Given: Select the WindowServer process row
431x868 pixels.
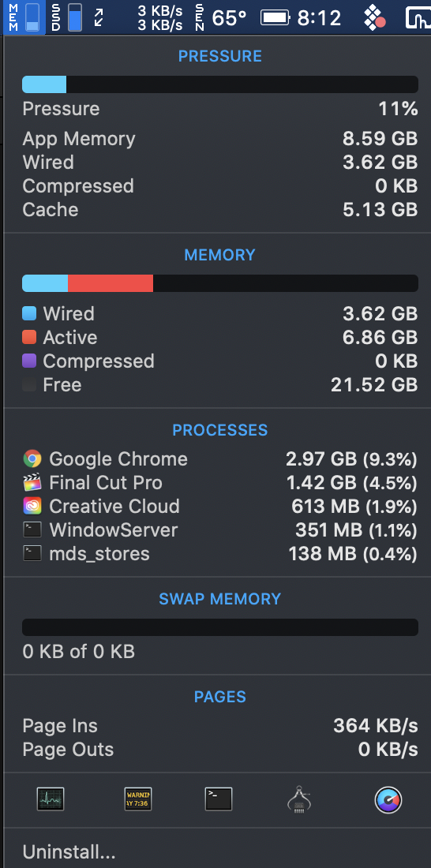Looking at the screenshot, I should coord(220,530).
